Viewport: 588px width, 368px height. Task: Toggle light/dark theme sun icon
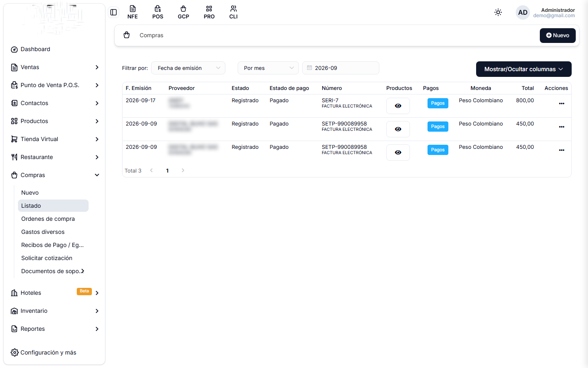tap(498, 12)
